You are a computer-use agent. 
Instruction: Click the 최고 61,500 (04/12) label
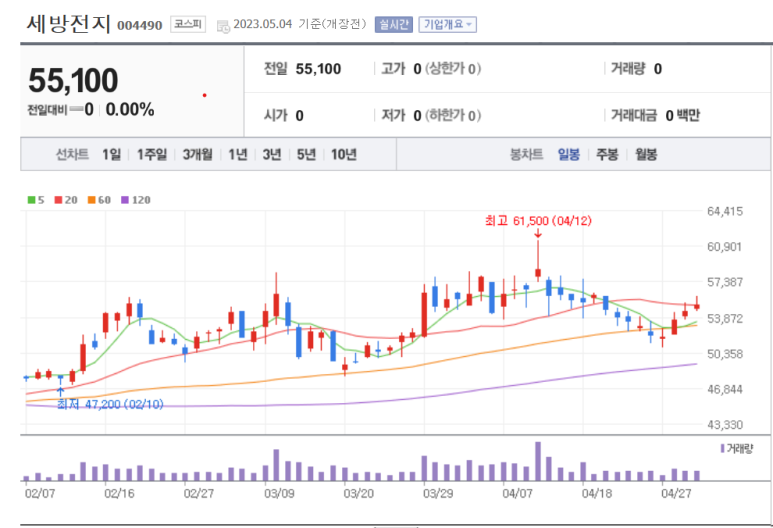(x=538, y=221)
